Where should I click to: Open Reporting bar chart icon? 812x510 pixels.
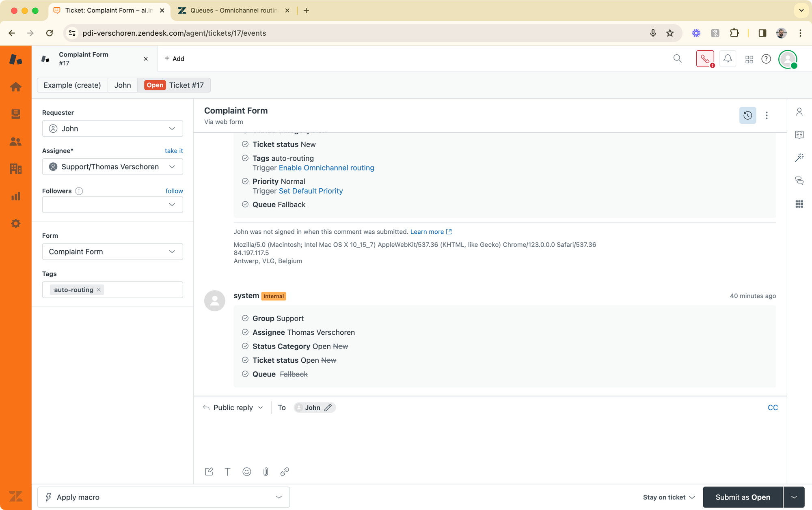[16, 196]
